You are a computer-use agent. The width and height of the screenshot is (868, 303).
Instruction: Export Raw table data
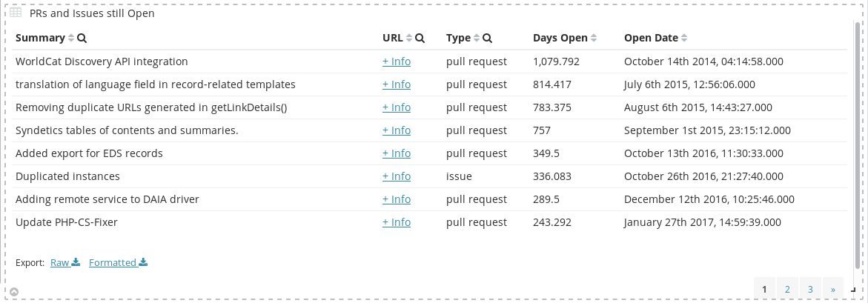pyautogui.click(x=64, y=262)
